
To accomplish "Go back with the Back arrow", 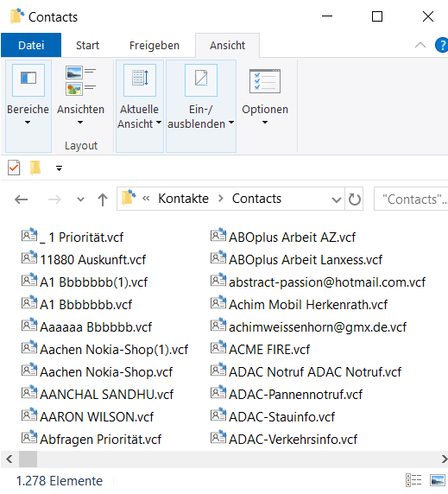I will (x=22, y=199).
